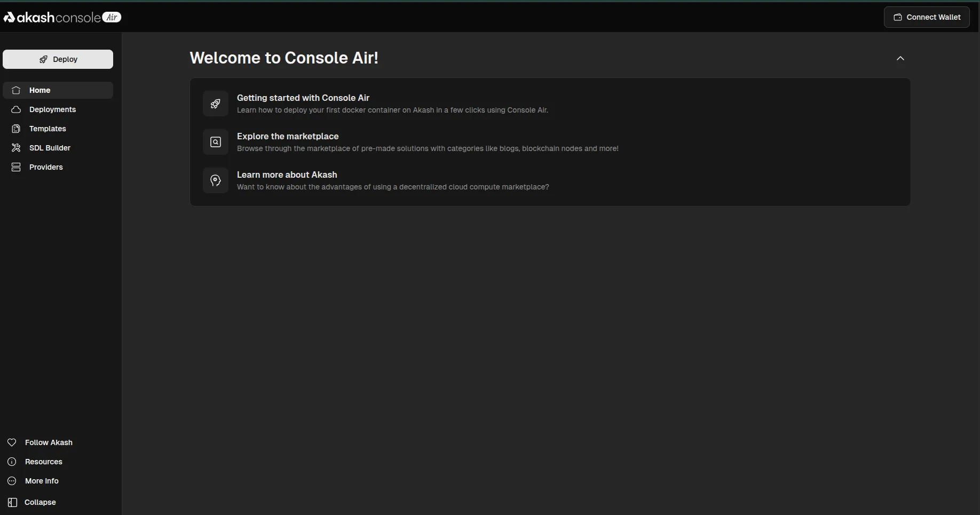Click the marketplace search icon

pos(216,142)
